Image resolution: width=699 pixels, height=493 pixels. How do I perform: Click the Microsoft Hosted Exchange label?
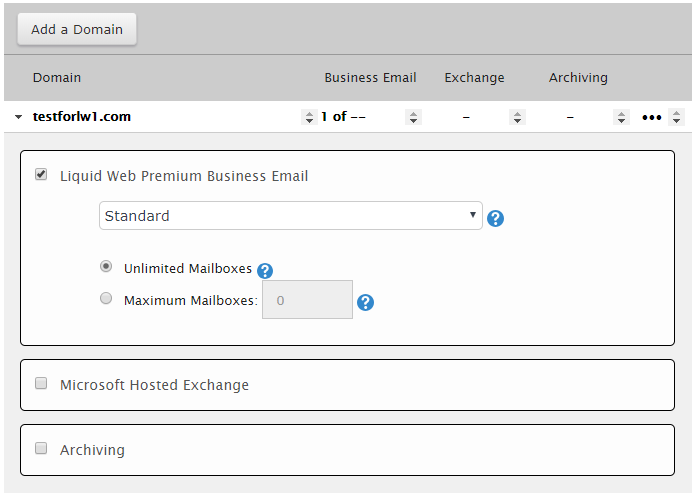[x=154, y=385]
